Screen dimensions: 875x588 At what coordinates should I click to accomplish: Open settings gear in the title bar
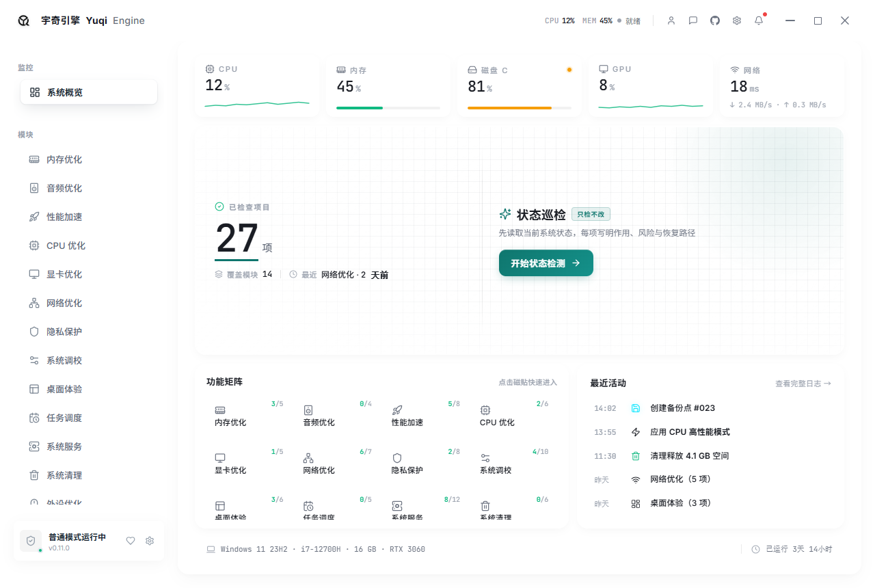click(x=737, y=21)
